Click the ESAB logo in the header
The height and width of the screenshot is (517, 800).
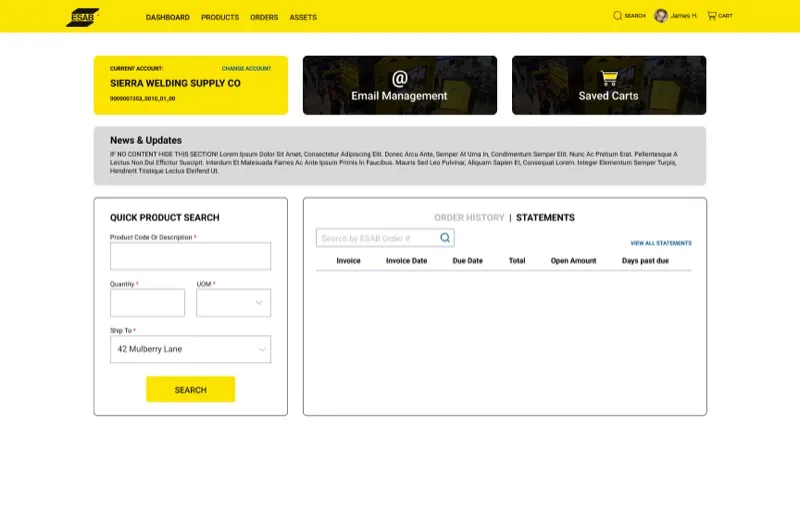tap(82, 17)
